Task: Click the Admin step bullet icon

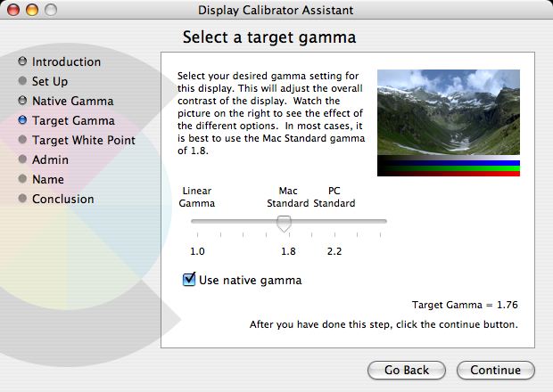Action: point(22,159)
